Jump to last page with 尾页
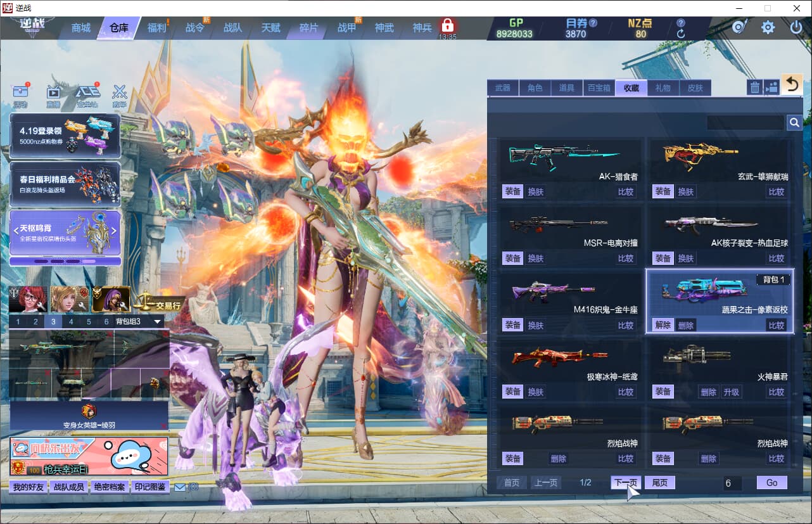Image resolution: width=812 pixels, height=524 pixels. 660,483
